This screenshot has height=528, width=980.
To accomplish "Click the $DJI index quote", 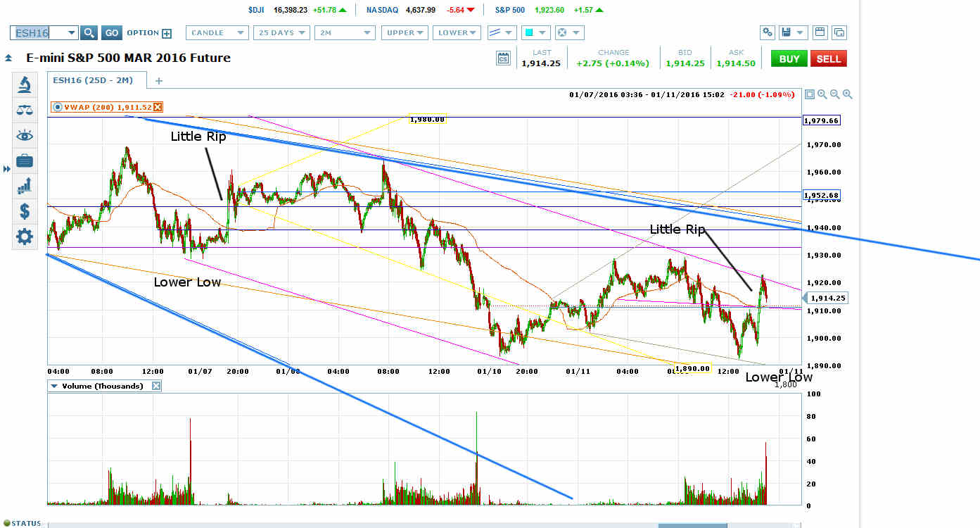I will [296, 10].
